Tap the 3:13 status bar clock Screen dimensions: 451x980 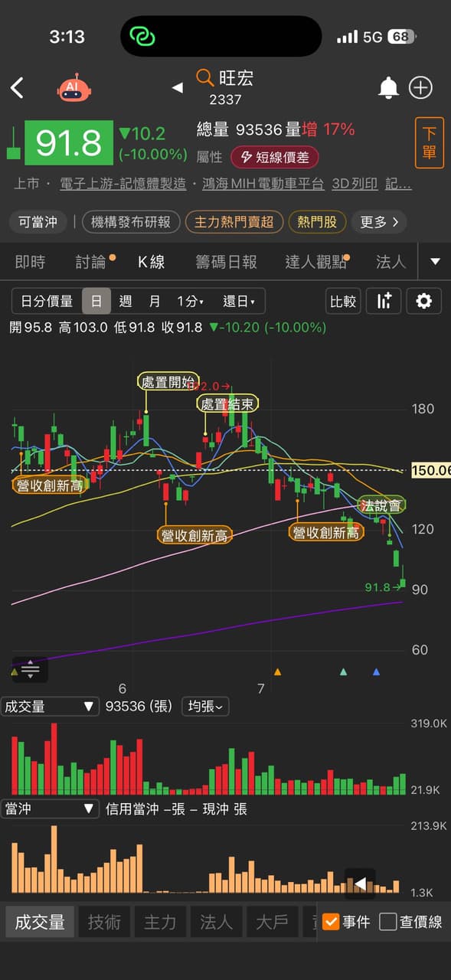click(67, 37)
